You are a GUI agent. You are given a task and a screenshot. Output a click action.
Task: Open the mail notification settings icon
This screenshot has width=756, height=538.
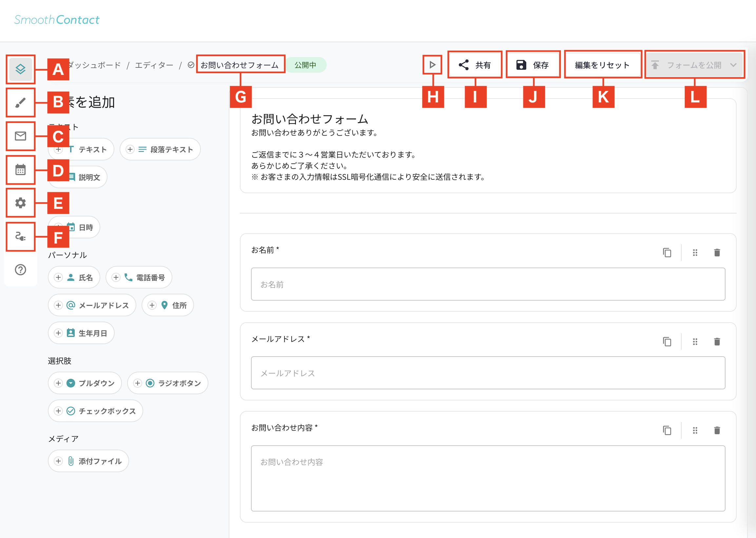21,136
